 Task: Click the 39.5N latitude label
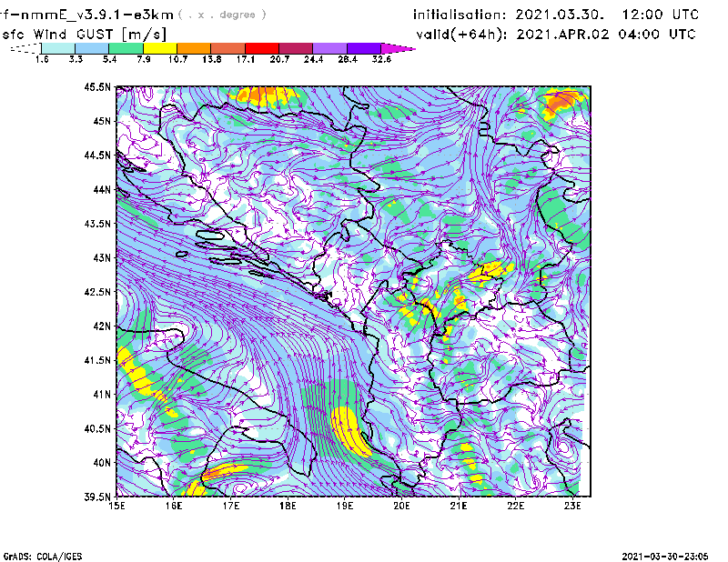(x=97, y=497)
